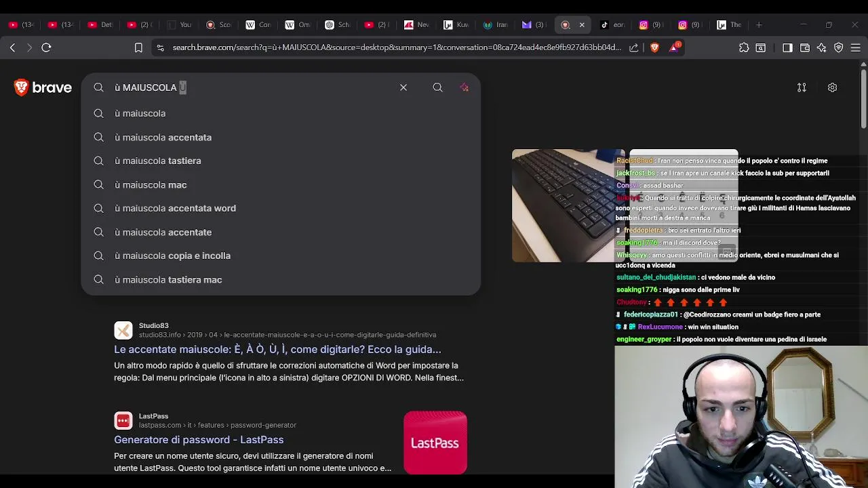This screenshot has height=488, width=868.
Task: Toggle the browser sidebar panel
Action: (x=787, y=47)
